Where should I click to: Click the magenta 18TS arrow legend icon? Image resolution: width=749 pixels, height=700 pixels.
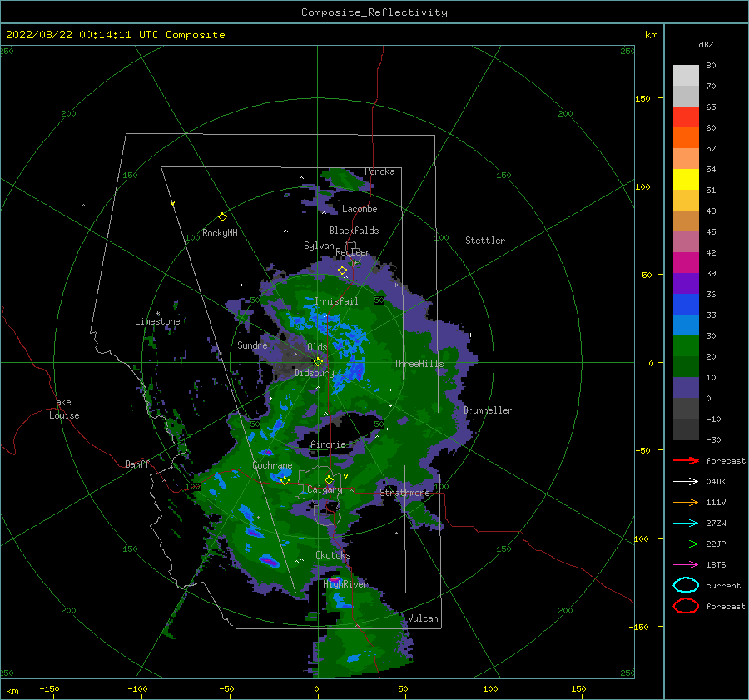pyautogui.click(x=686, y=565)
